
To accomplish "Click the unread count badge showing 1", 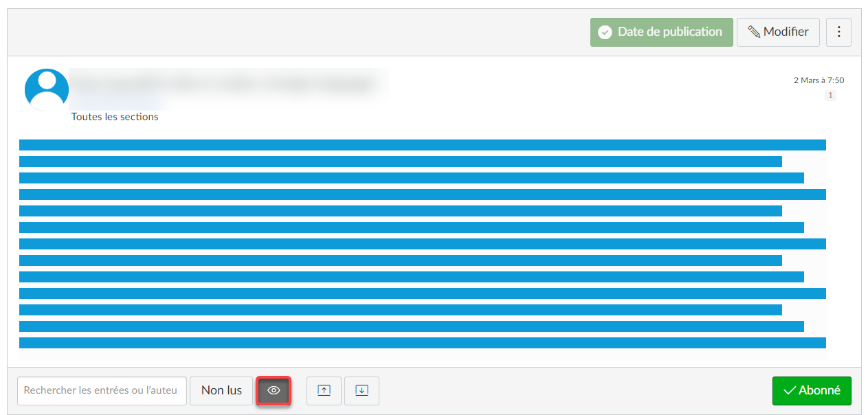I will pos(830,96).
